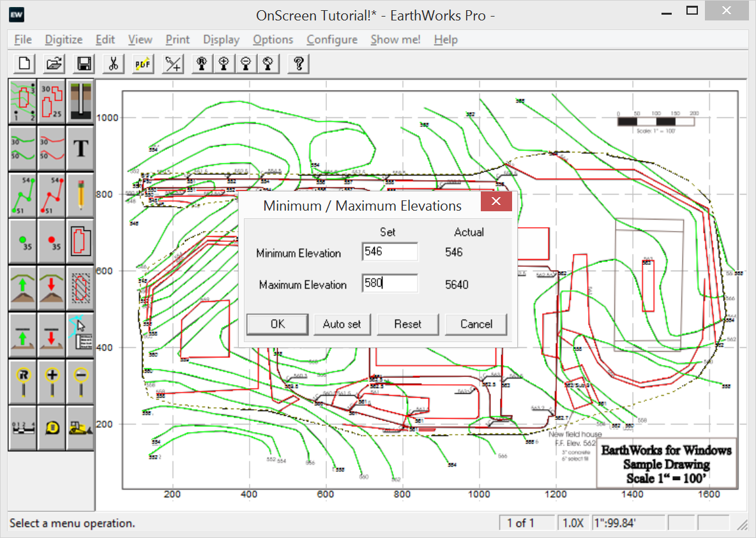The height and width of the screenshot is (538, 756).
Task: Open the Show me! menu
Action: click(x=395, y=40)
